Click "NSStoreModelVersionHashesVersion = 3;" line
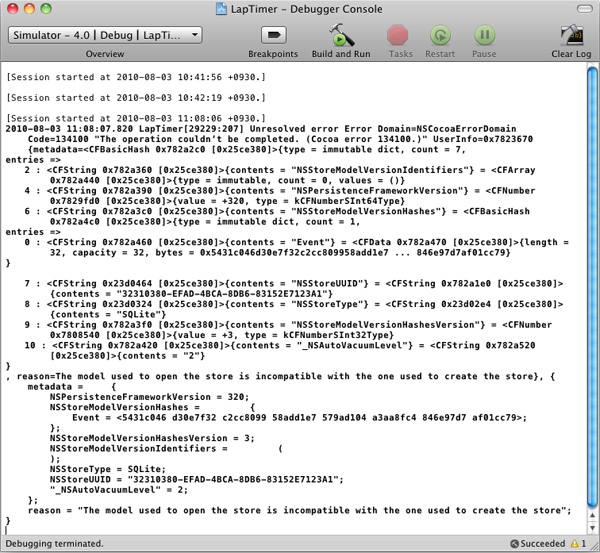This screenshot has width=600, height=553. tap(152, 439)
